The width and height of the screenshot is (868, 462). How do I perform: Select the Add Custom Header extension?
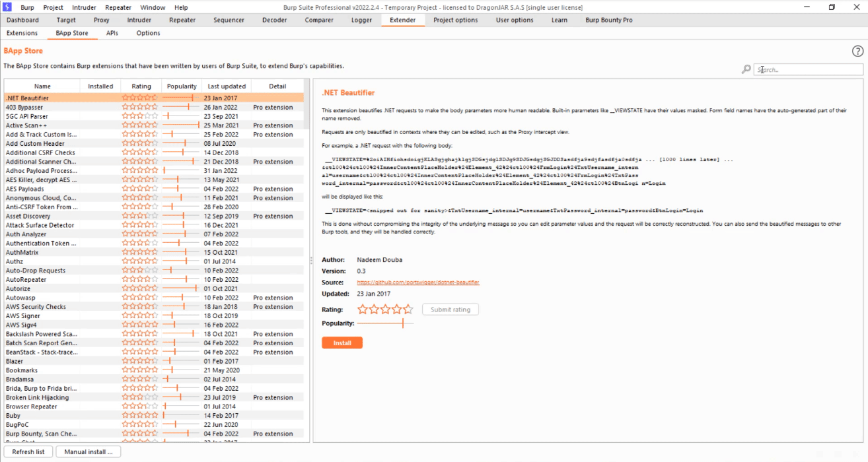click(154, 144)
